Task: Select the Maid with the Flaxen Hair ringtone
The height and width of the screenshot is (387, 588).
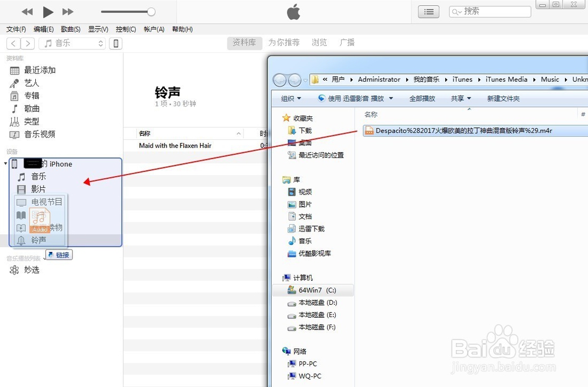Action: pos(175,146)
